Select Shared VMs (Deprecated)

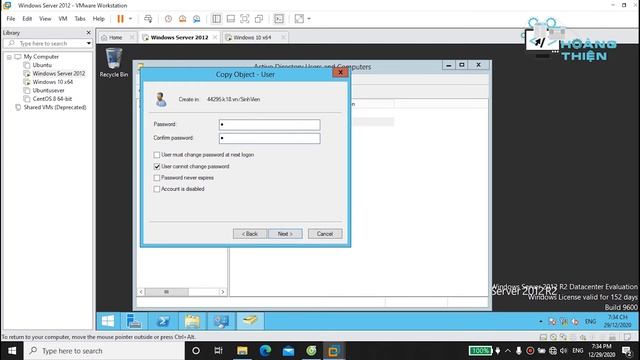(x=55, y=107)
